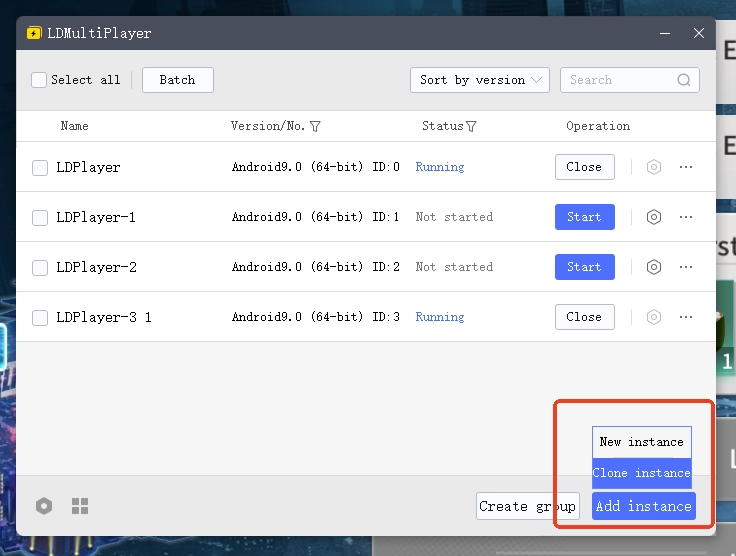Choose Clone instance from popup menu
This screenshot has height=556, width=736.
pyautogui.click(x=641, y=473)
